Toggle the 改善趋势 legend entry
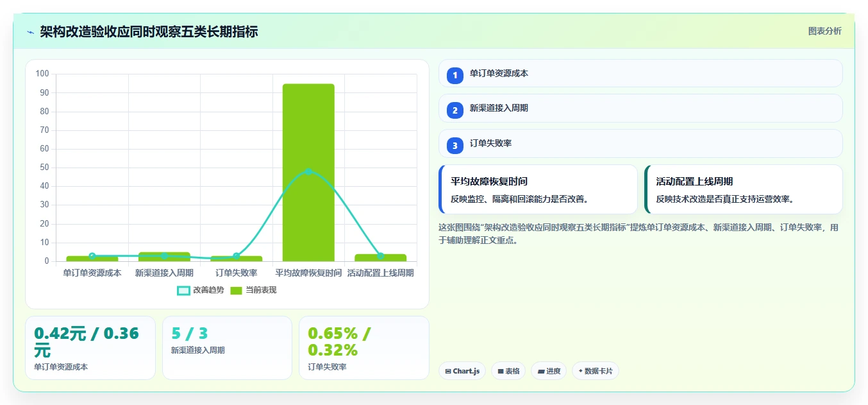Viewport: 868px width, 405px height. point(201,290)
